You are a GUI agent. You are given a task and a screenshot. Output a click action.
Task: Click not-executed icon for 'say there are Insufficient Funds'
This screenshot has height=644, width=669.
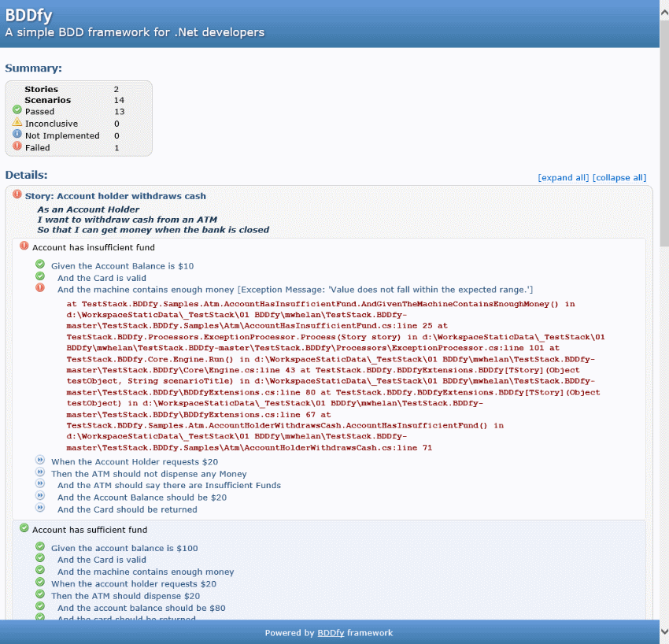point(40,483)
